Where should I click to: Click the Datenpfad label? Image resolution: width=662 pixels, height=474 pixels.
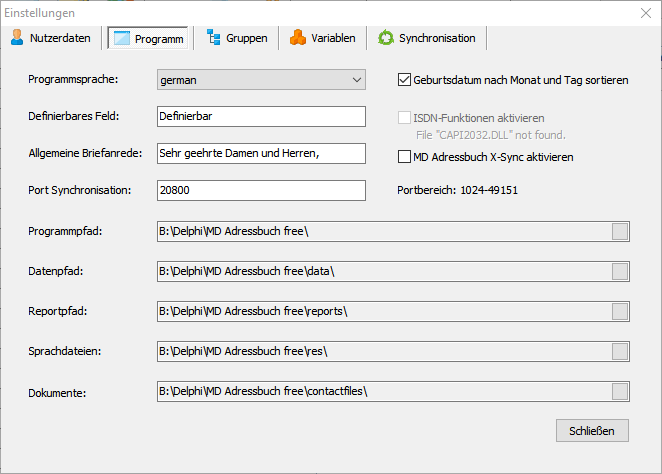pyautogui.click(x=56, y=271)
